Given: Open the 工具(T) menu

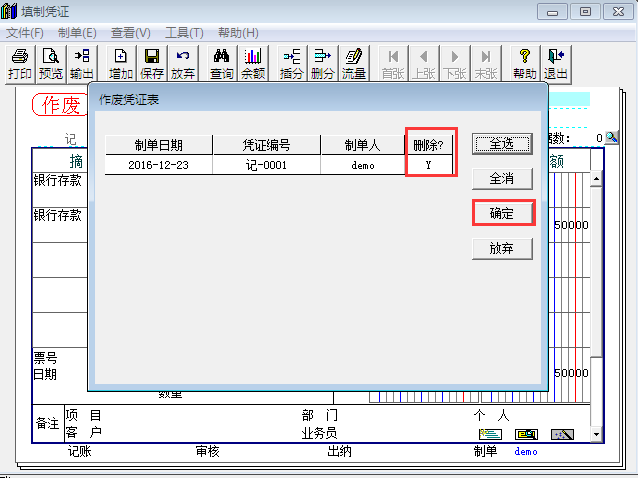Looking at the screenshot, I should (x=184, y=33).
